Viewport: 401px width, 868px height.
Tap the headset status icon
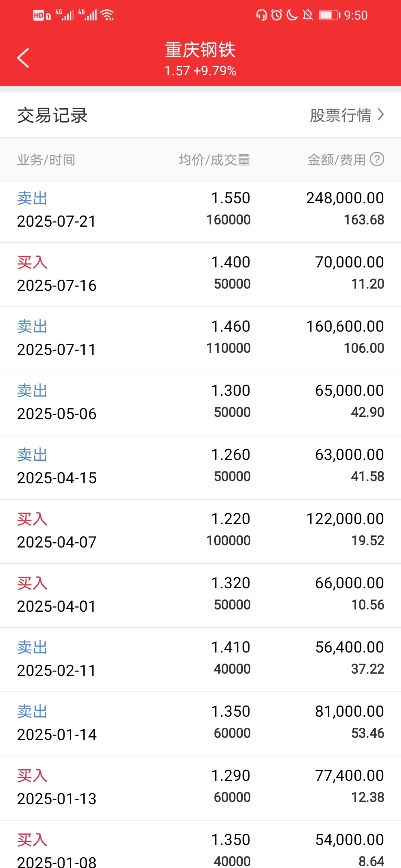261,15
